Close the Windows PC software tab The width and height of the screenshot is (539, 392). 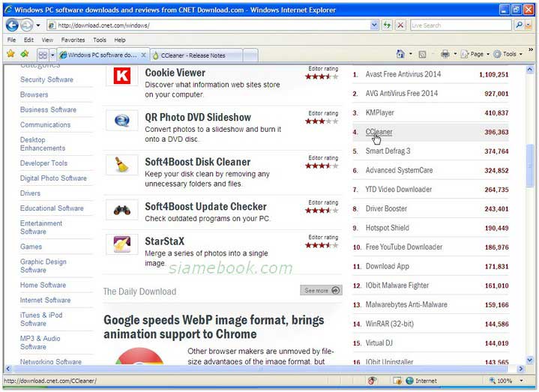[x=144, y=55]
